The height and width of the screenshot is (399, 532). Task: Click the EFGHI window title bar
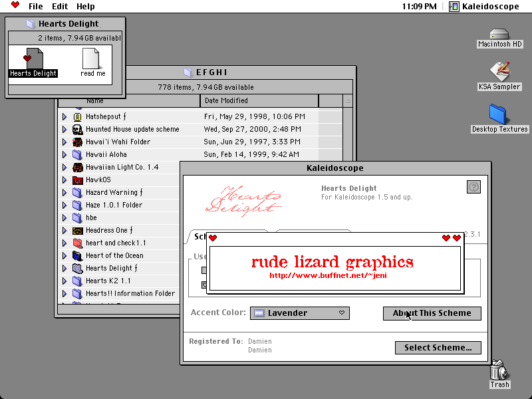(x=241, y=72)
